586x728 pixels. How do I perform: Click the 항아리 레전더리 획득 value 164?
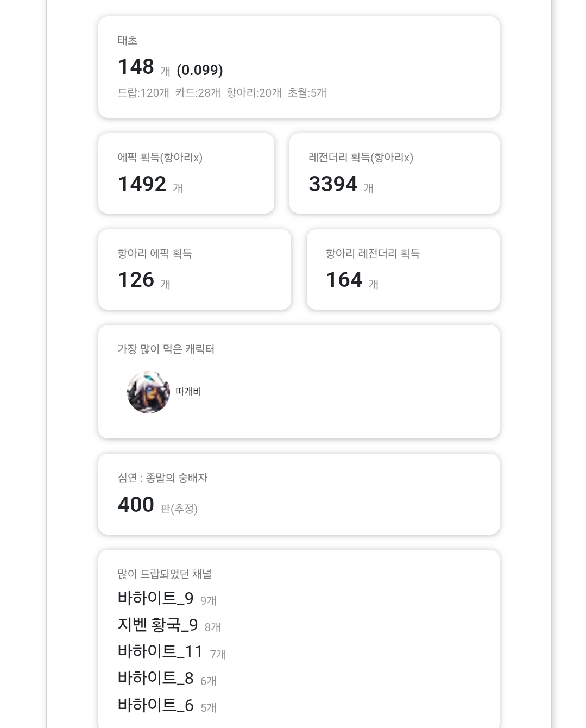coord(344,280)
